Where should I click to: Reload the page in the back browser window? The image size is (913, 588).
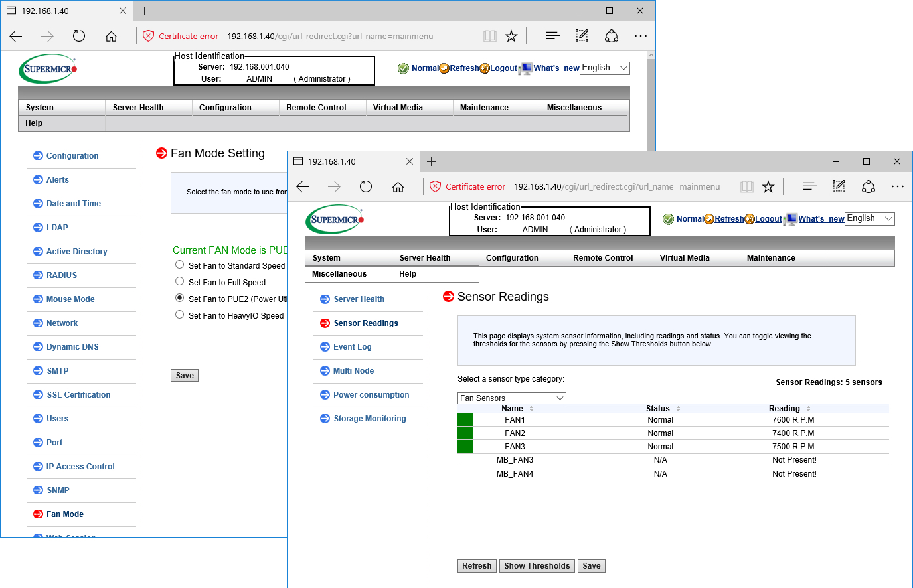(x=79, y=37)
